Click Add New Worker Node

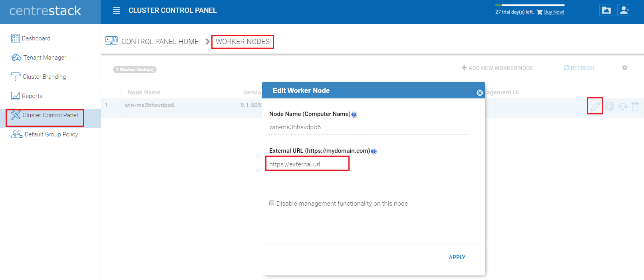497,68
